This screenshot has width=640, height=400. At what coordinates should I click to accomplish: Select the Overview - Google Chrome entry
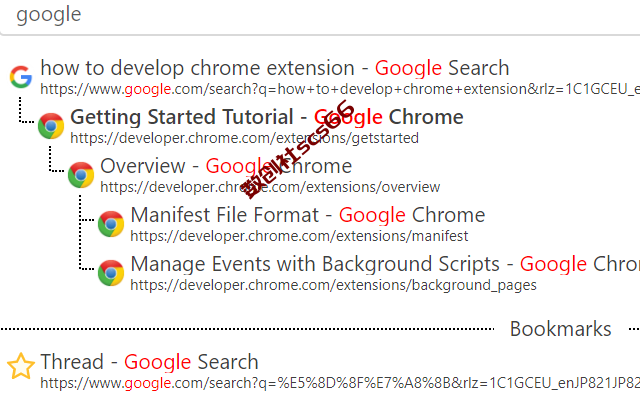[x=226, y=166]
